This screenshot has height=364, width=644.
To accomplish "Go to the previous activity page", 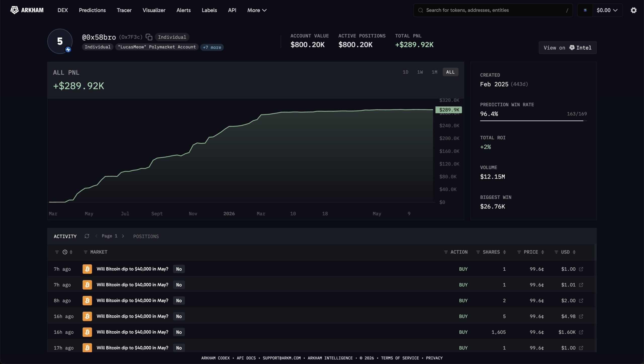I will (x=96, y=236).
